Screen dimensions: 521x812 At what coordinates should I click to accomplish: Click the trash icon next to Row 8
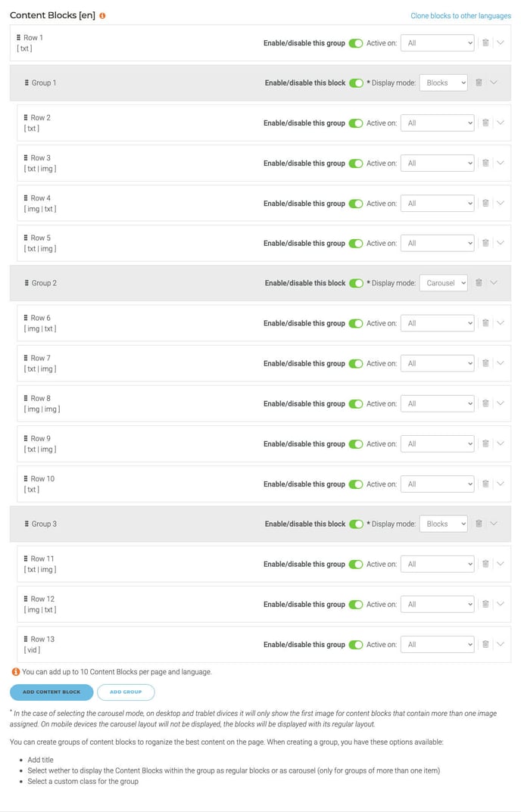pyautogui.click(x=485, y=403)
